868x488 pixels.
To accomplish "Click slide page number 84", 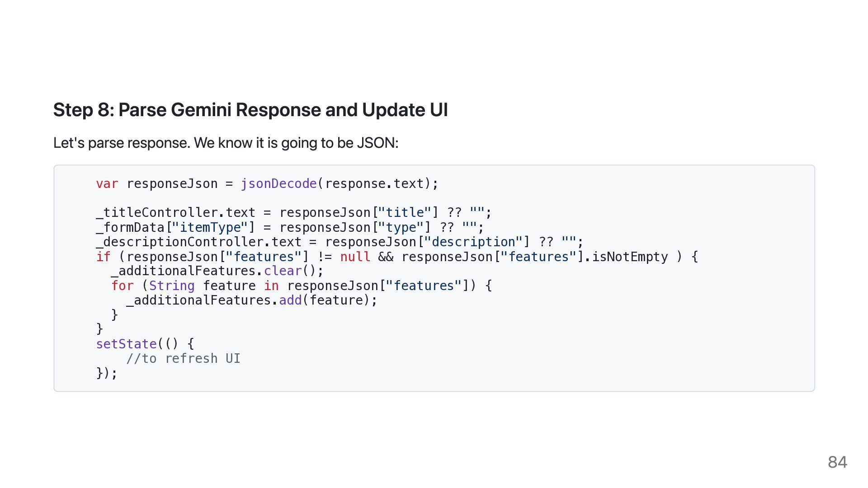I will click(x=837, y=462).
